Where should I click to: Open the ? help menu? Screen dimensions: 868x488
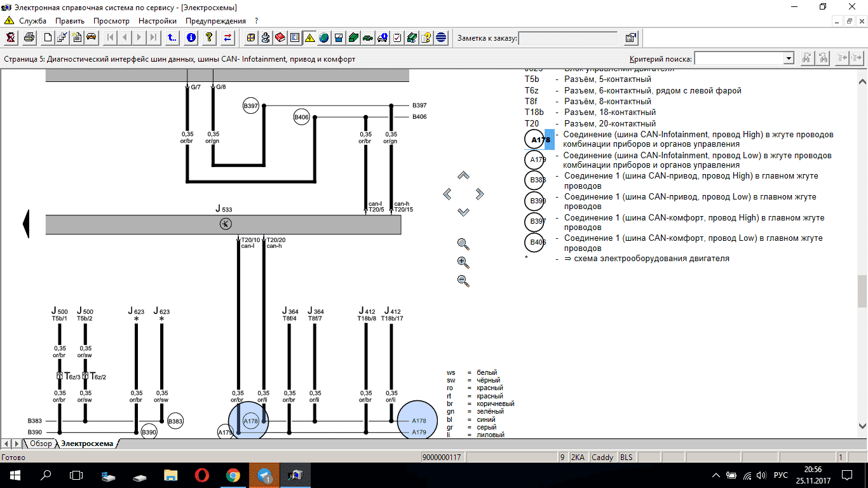(256, 21)
